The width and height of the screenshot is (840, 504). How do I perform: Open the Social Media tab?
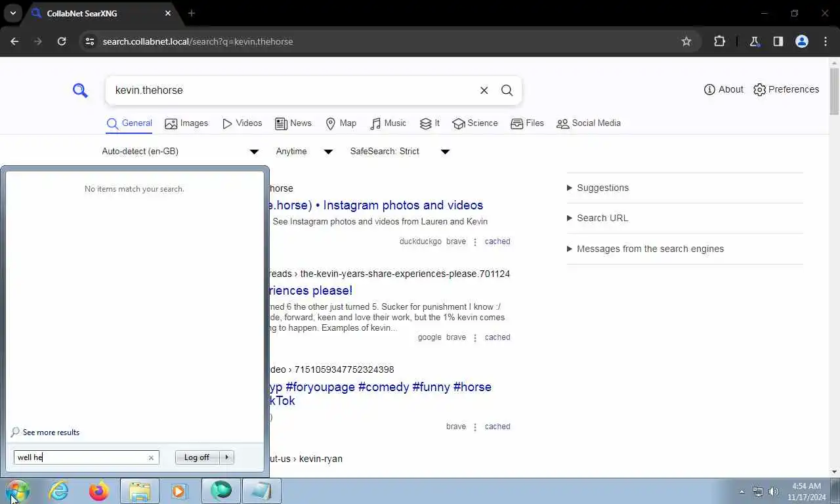[589, 123]
